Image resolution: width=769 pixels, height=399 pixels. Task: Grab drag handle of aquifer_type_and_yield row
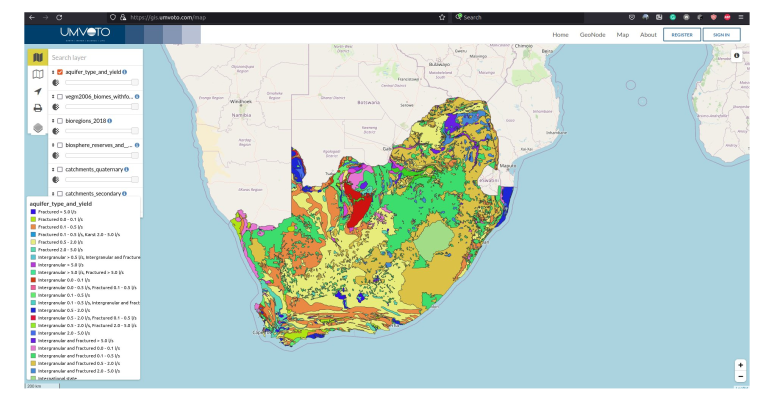(x=53, y=72)
